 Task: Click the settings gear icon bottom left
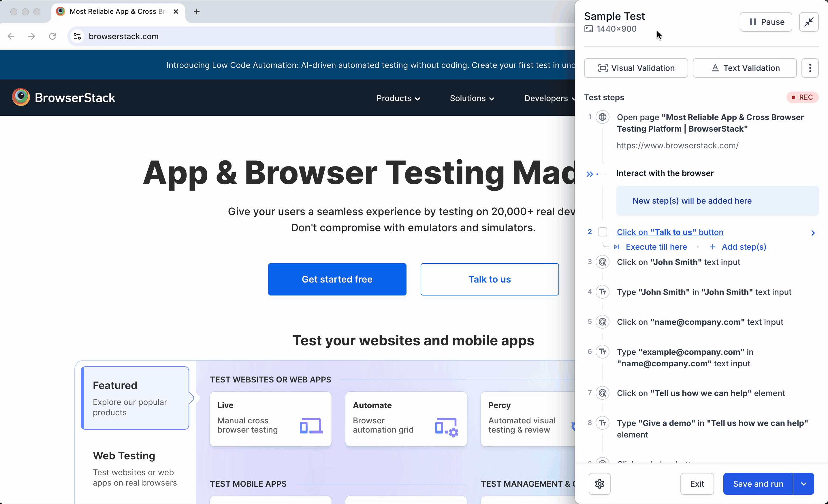pyautogui.click(x=600, y=483)
